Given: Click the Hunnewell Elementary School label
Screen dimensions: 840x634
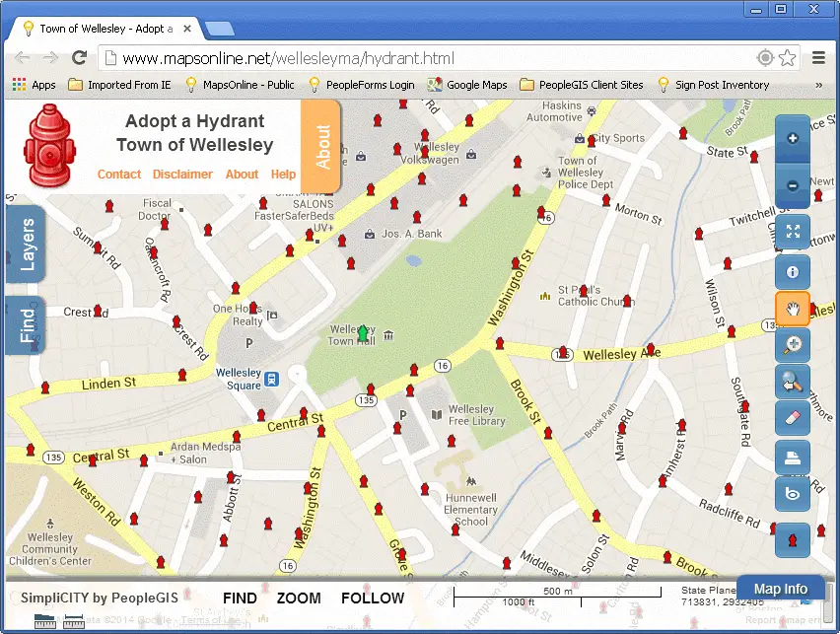Looking at the screenshot, I should pos(471,510).
